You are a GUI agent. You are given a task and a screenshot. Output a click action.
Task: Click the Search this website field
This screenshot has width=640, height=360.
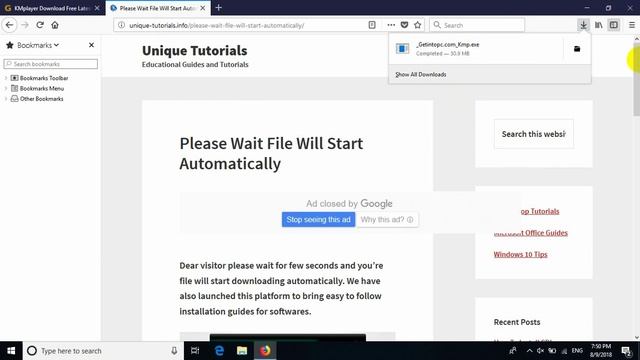coord(533,134)
